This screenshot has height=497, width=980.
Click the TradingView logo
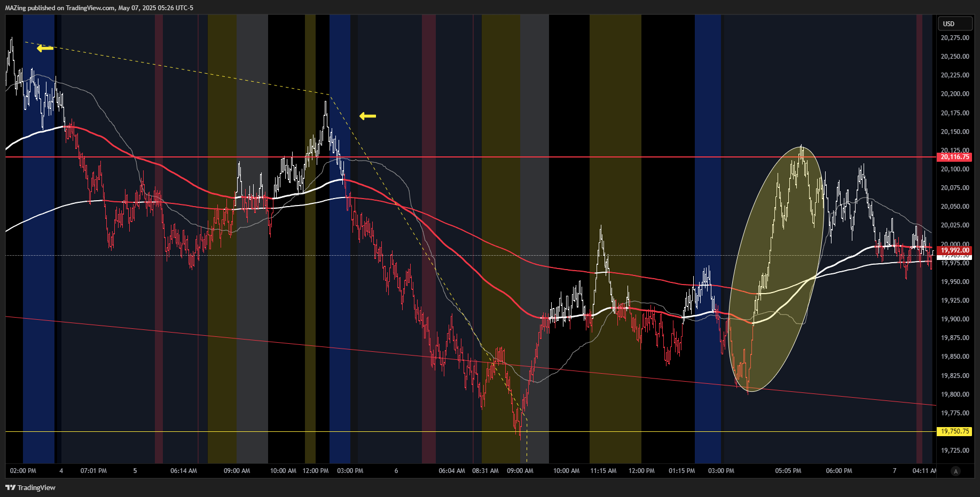click(30, 487)
